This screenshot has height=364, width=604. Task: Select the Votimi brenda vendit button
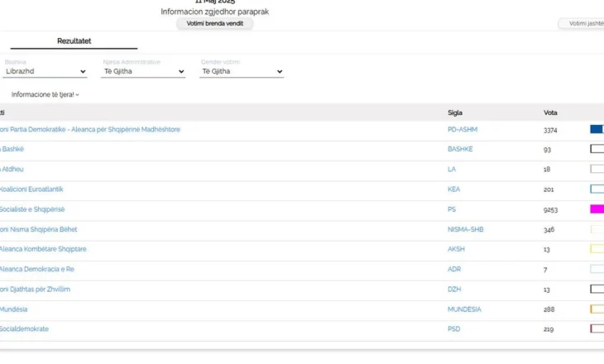pyautogui.click(x=215, y=23)
